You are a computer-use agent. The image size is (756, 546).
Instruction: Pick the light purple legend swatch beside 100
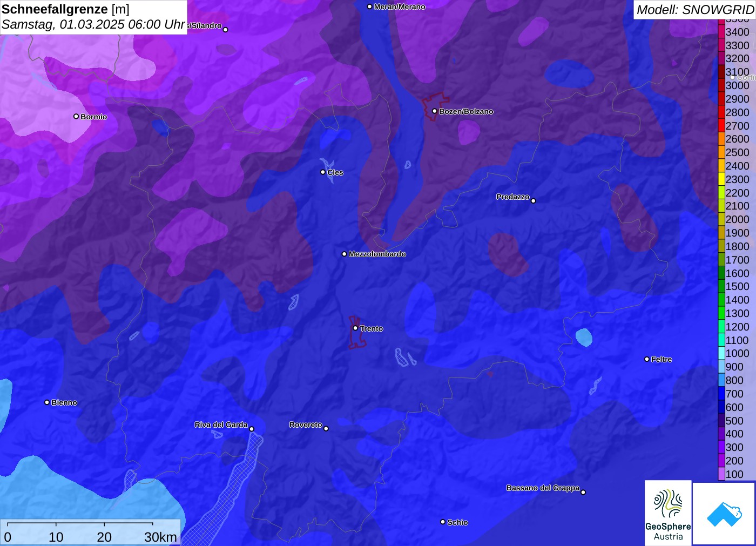pos(721,474)
